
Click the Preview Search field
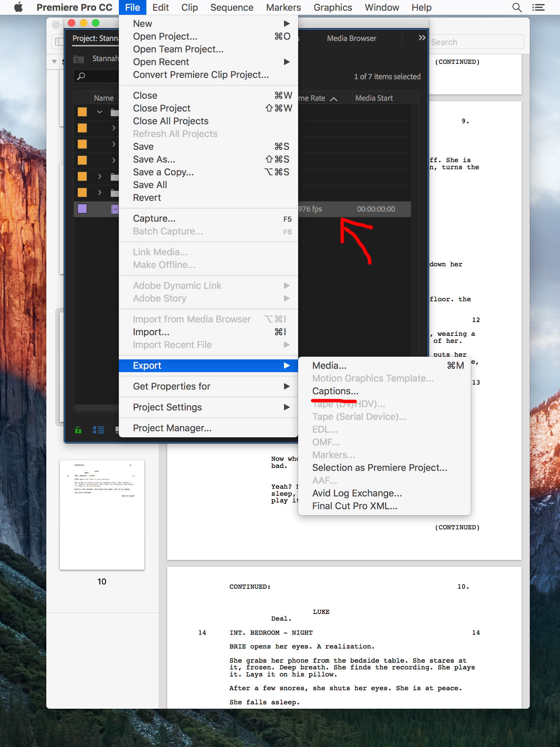coord(477,42)
